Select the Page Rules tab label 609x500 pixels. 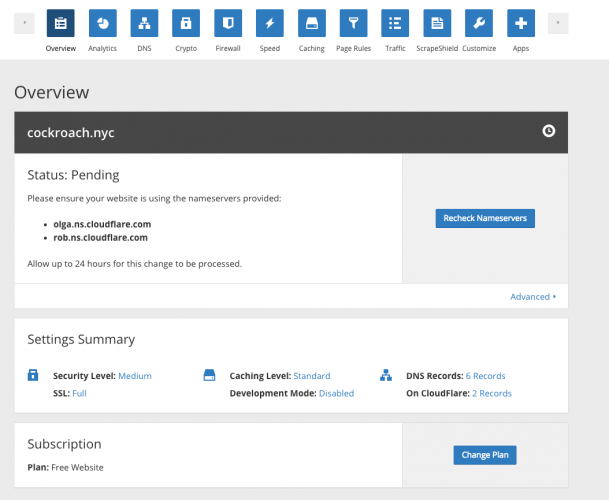click(353, 49)
